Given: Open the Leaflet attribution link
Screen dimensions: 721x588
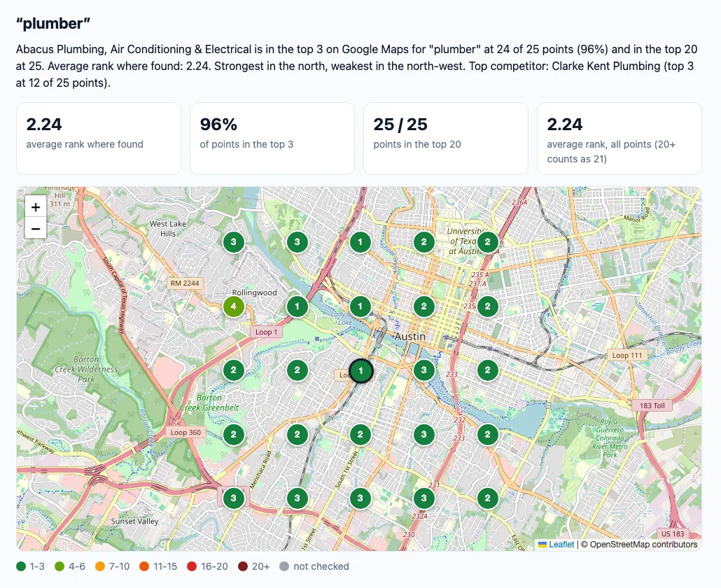Looking at the screenshot, I should [556, 545].
